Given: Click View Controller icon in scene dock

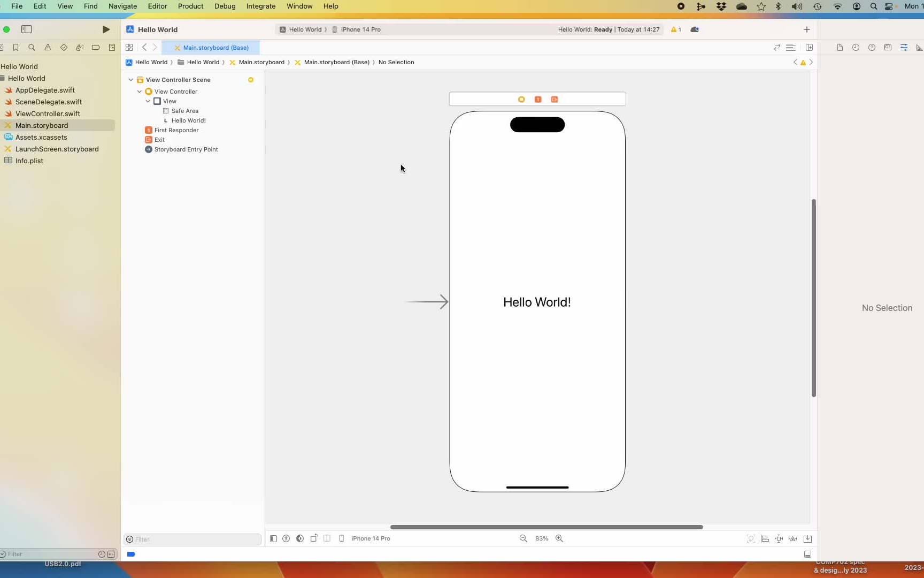Looking at the screenshot, I should click(x=521, y=99).
